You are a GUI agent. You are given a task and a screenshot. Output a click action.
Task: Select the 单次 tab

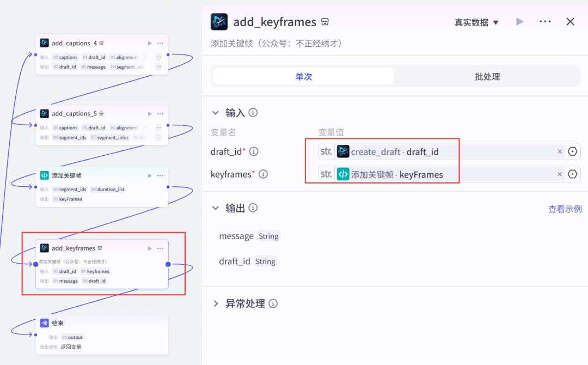click(x=303, y=77)
